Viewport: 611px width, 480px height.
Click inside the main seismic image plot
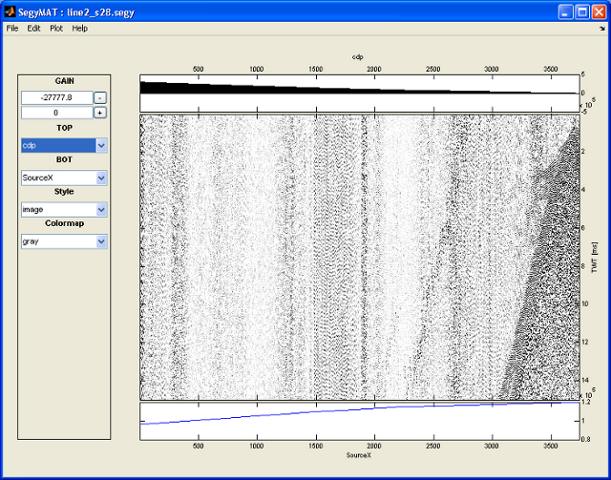(360, 257)
